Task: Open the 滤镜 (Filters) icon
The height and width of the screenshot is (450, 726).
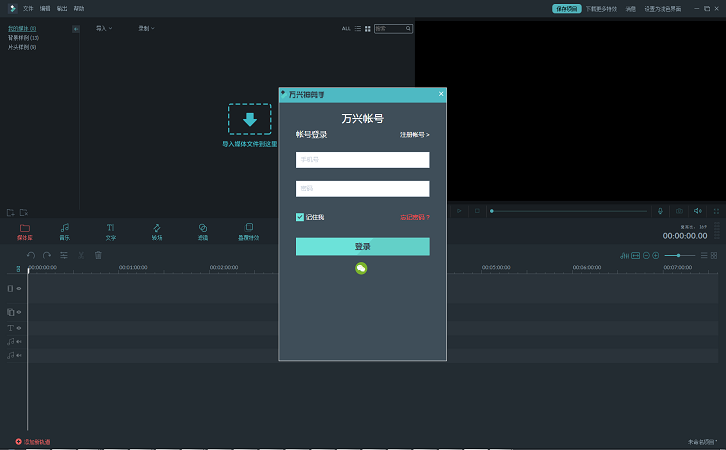Action: pos(203,231)
